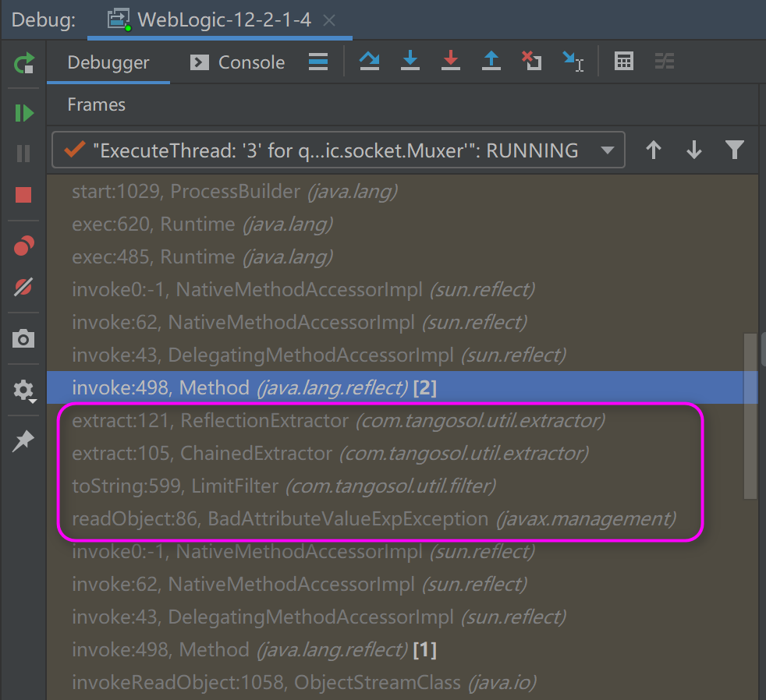Click the Step Over icon
766x700 pixels.
pyautogui.click(x=369, y=61)
